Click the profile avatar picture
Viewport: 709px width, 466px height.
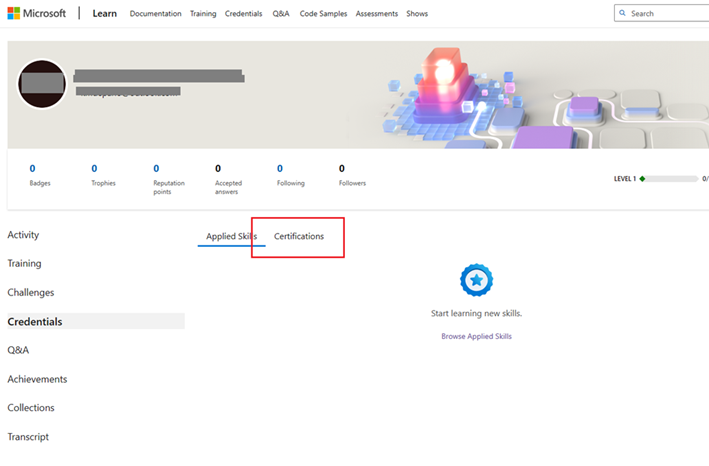pyautogui.click(x=42, y=85)
